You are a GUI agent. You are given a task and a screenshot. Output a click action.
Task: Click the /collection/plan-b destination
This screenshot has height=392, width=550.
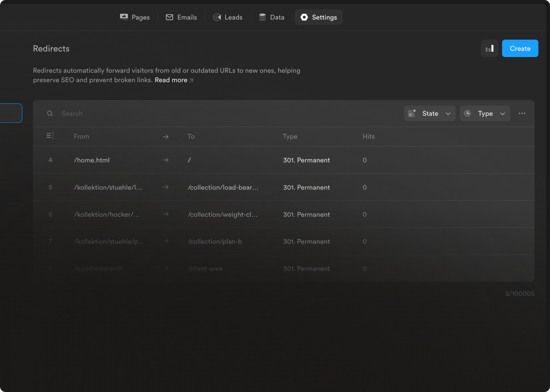point(215,241)
